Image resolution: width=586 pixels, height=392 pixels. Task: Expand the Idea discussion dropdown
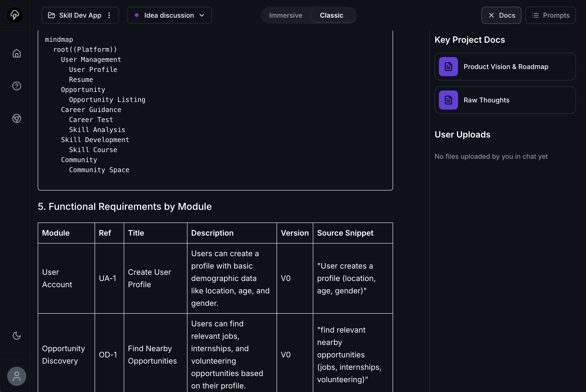[169, 15]
